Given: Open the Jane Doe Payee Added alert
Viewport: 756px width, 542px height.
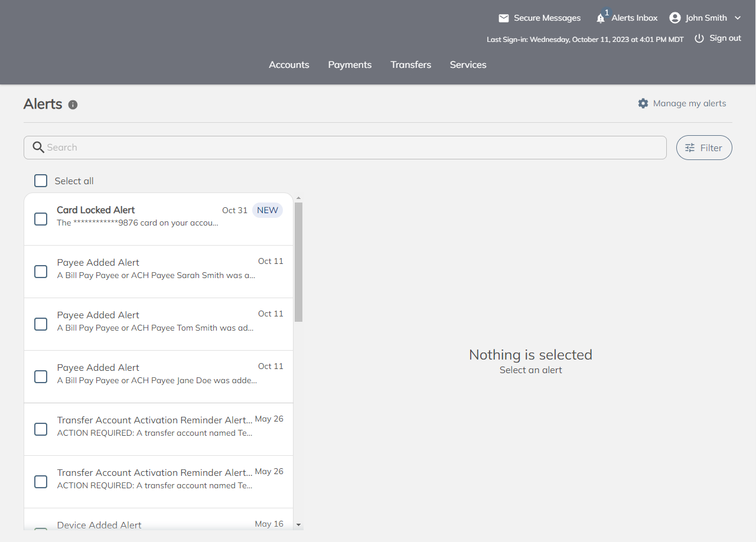Looking at the screenshot, I should (x=158, y=374).
